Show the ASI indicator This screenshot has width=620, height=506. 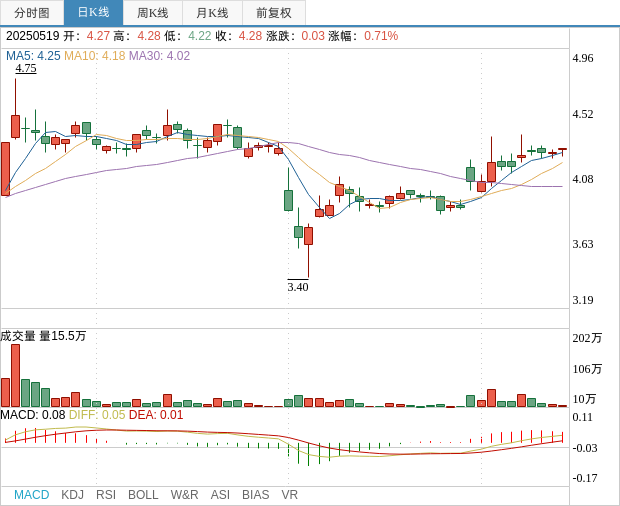click(x=220, y=495)
